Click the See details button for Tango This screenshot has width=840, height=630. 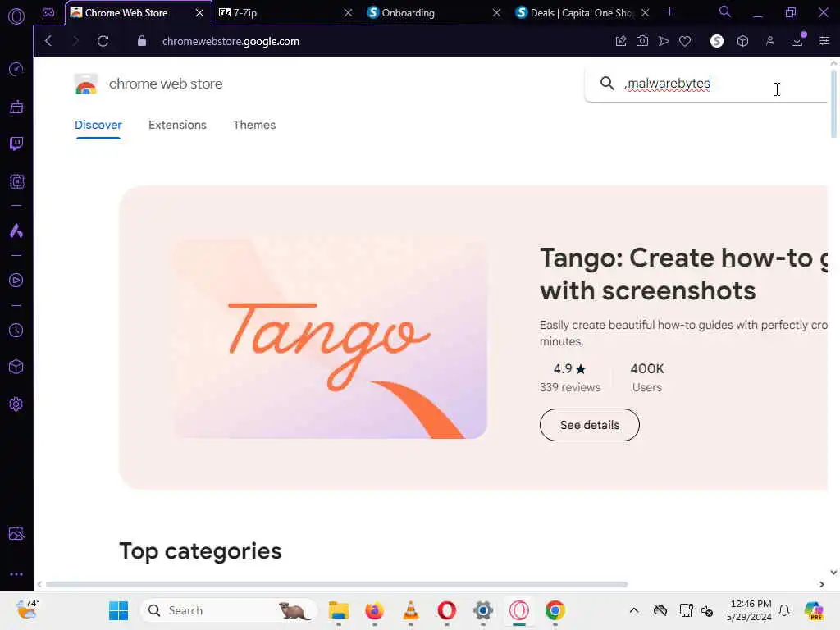pyautogui.click(x=589, y=425)
